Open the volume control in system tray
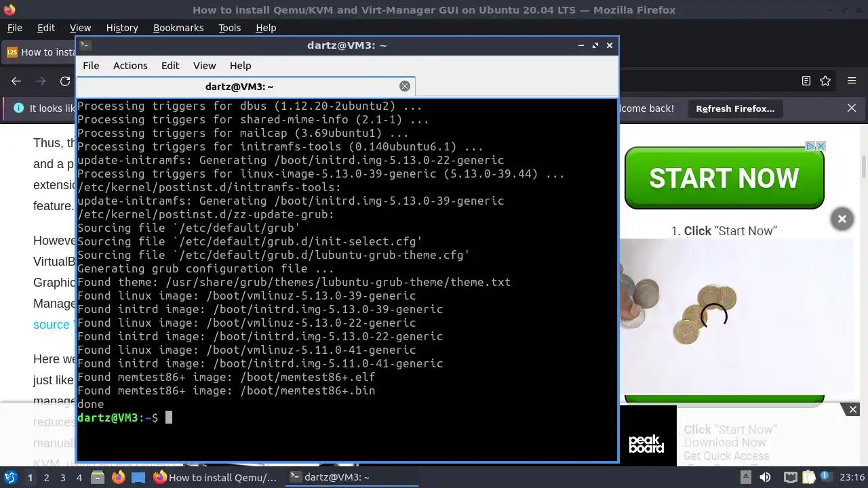Viewport: 868px width, 488px height. coord(766,477)
